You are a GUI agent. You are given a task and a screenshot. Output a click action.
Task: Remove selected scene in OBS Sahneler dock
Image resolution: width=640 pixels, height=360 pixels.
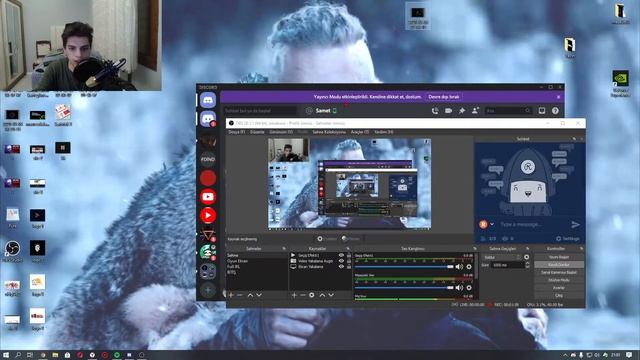(x=240, y=295)
